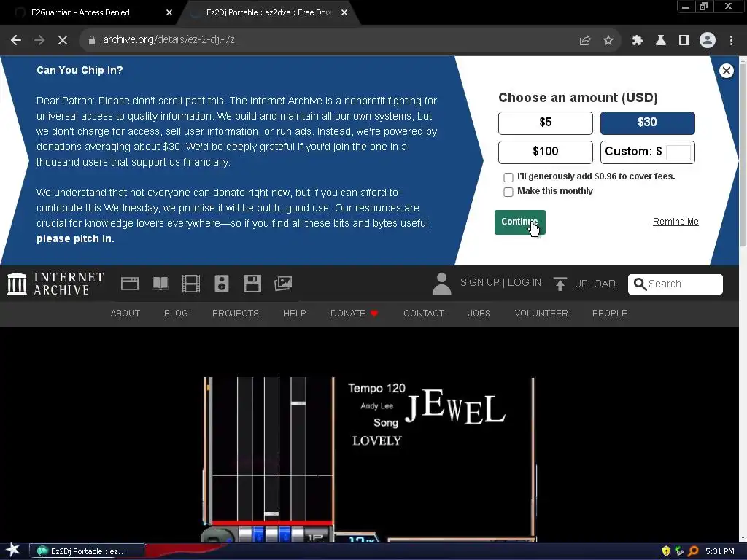Select the $30 donation amount

648,123
